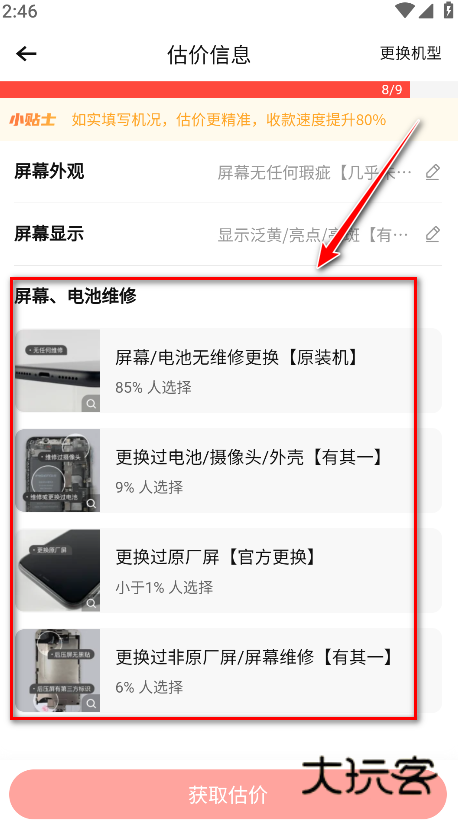Expand the 屏幕外观 row value
This screenshot has width=458, height=820.
(x=315, y=172)
